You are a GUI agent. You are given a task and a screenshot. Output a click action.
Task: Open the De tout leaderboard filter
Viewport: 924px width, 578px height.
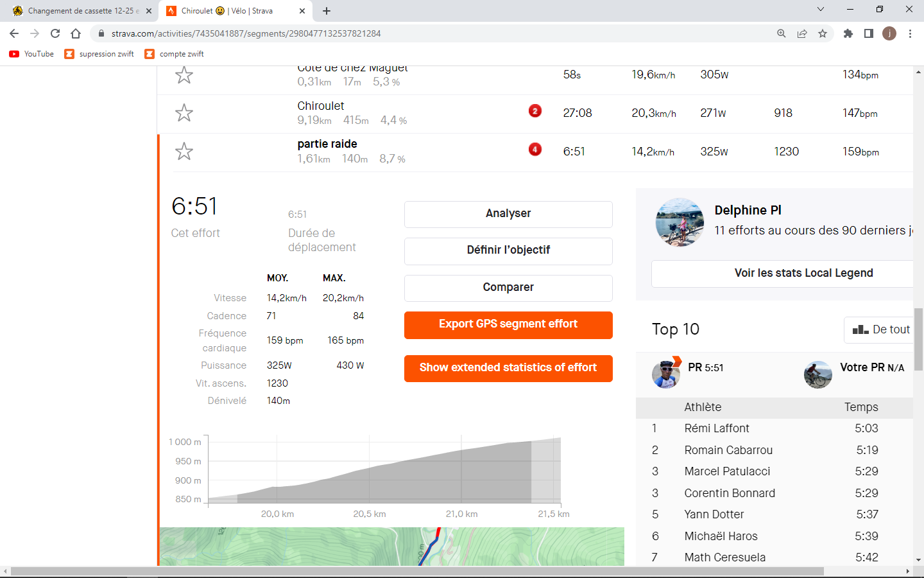pyautogui.click(x=878, y=330)
